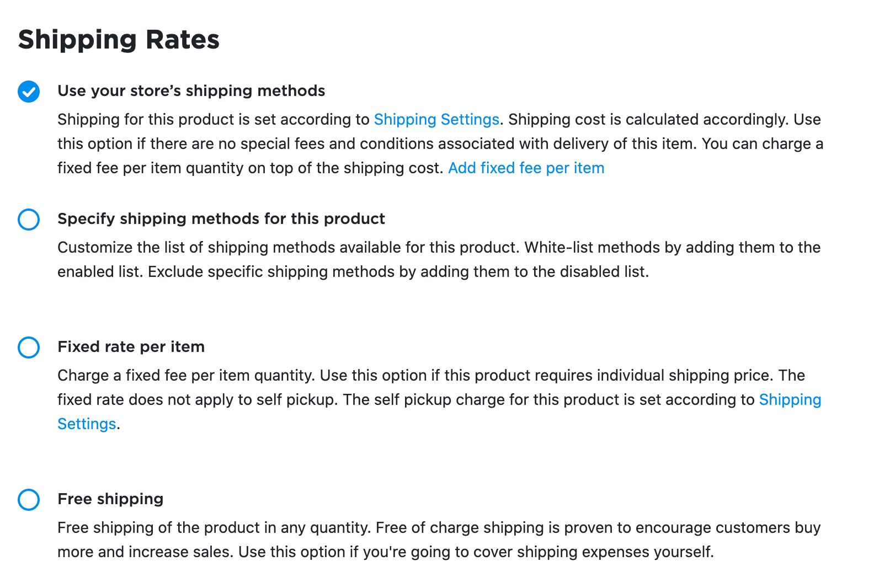Select the checked store's shipping methods radio
874x588 pixels.
[x=29, y=92]
